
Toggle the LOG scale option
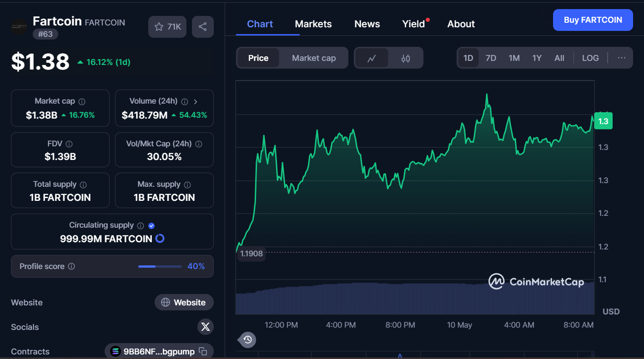[590, 58]
